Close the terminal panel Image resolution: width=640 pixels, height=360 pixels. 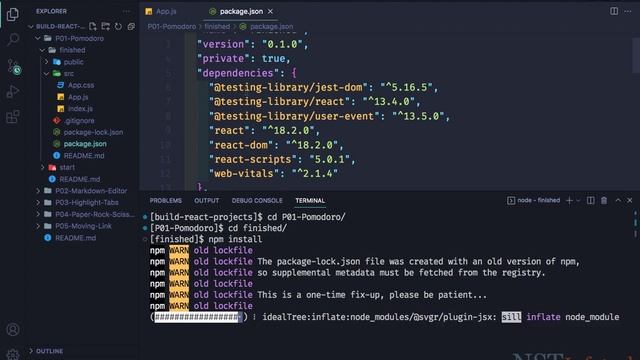click(630, 200)
